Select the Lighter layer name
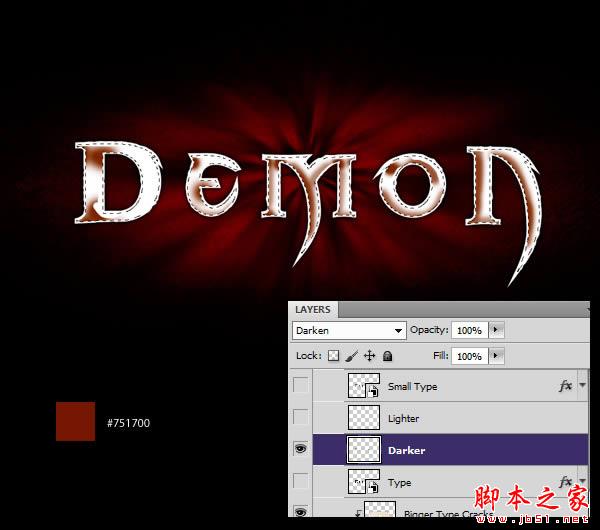Screen dimensions: 600x530 tap(403, 419)
